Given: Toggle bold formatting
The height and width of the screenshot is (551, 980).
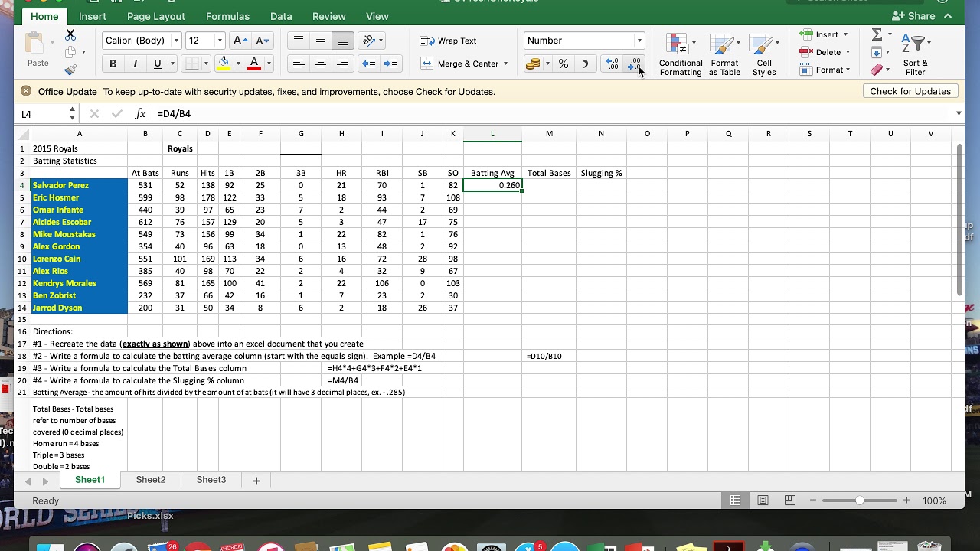Looking at the screenshot, I should (x=113, y=64).
